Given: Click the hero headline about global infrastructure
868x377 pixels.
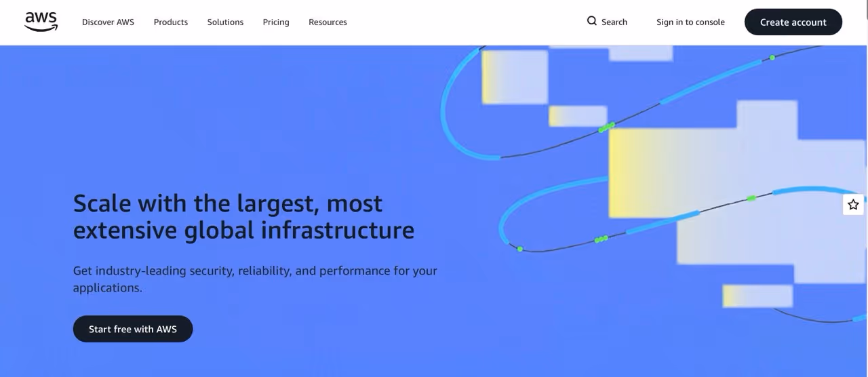Looking at the screenshot, I should (x=243, y=216).
